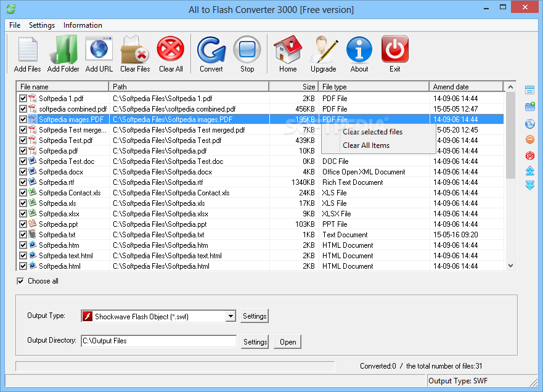Open the About info icon
Screen dimensions: 543x392
359,49
